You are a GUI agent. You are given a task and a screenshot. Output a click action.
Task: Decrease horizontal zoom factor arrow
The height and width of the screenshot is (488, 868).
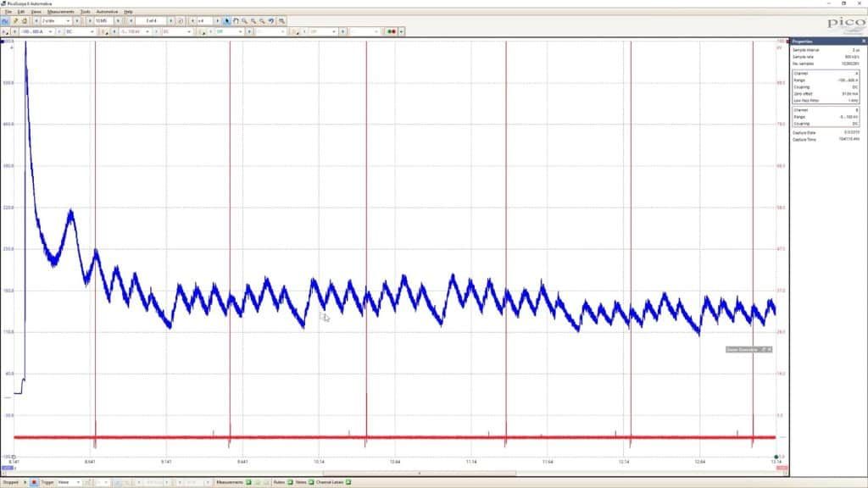tap(192, 20)
